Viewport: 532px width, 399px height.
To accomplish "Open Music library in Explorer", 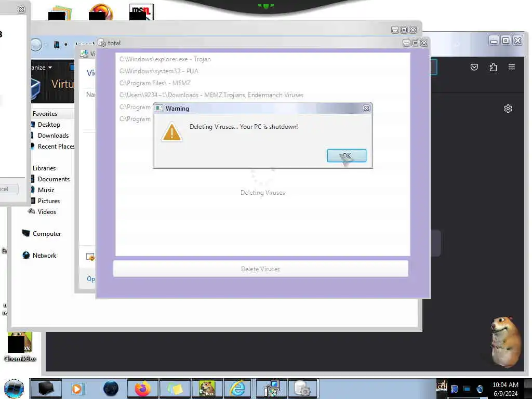I will pyautogui.click(x=46, y=190).
